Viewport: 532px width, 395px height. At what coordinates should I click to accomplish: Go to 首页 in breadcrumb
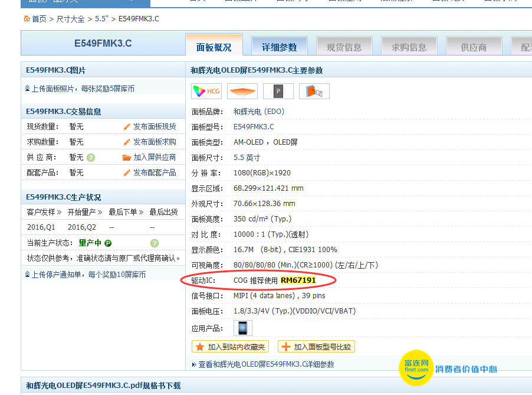coord(39,19)
